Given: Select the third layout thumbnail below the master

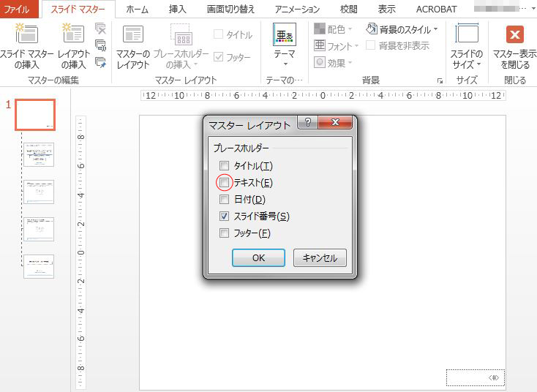Looking at the screenshot, I should coord(39,229).
